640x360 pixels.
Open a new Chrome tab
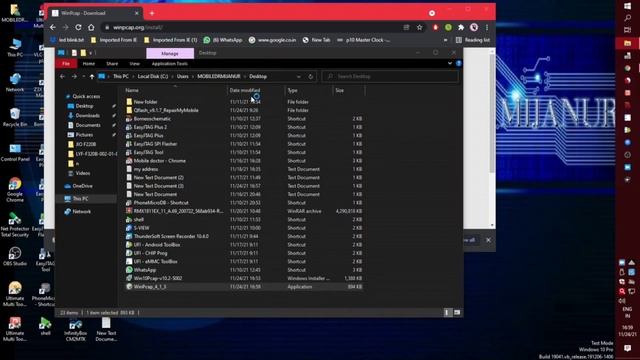[152, 13]
